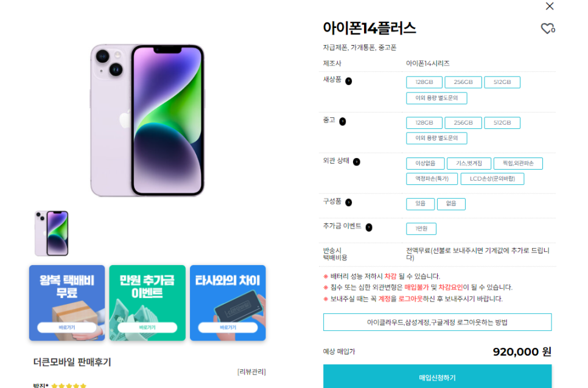Click the 매입신청하기 button
This screenshot has height=388, width=588.
[437, 376]
